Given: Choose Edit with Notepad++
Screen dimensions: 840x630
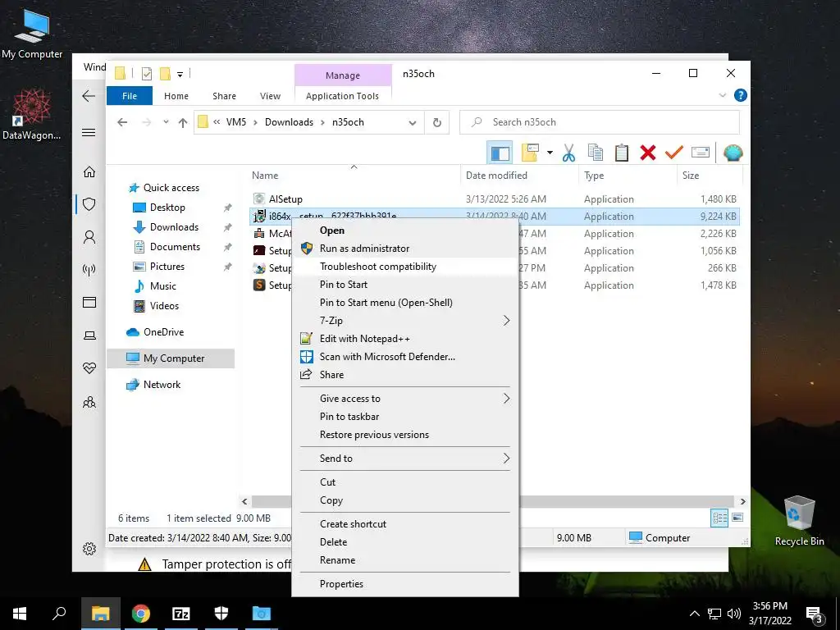Looking at the screenshot, I should 405,339.
